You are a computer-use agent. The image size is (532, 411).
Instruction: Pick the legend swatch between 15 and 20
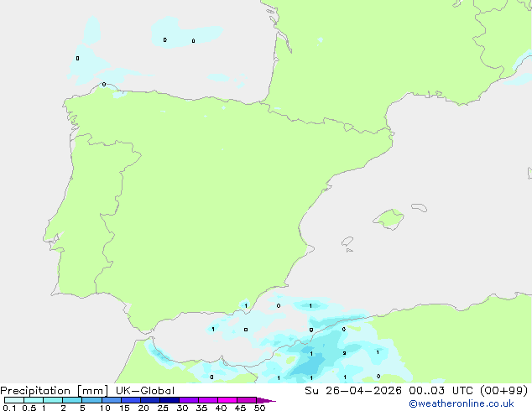coord(130,400)
